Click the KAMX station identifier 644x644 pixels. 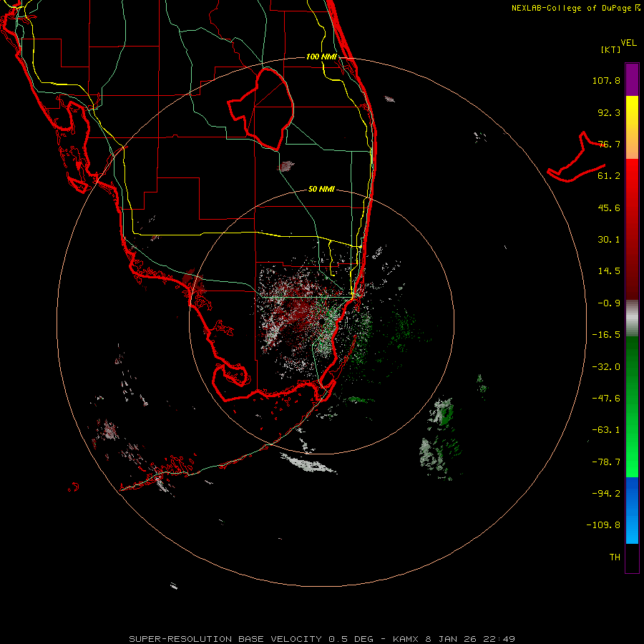(406, 639)
